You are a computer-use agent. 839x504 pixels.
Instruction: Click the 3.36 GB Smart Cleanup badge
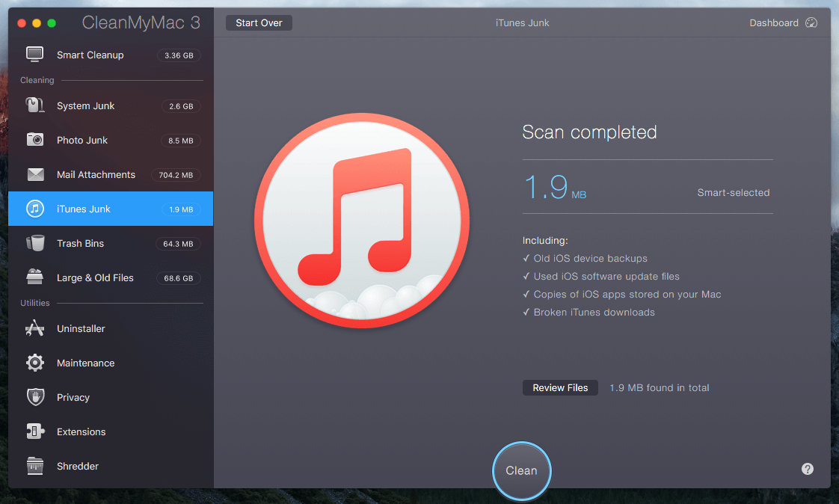click(x=179, y=55)
